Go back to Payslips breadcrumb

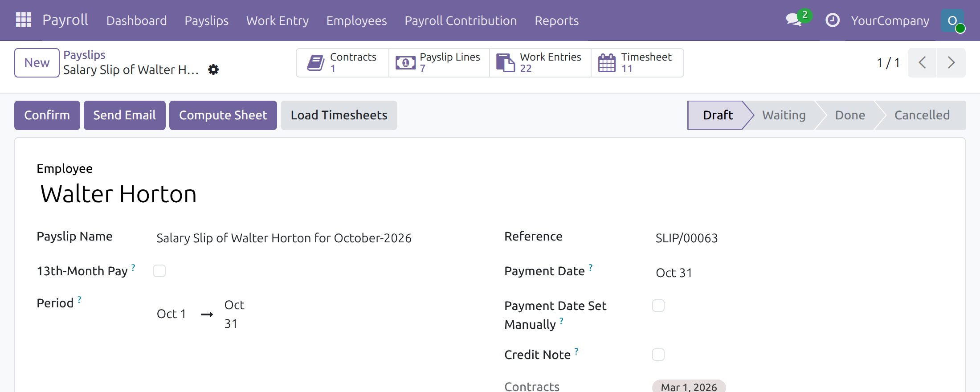point(85,55)
